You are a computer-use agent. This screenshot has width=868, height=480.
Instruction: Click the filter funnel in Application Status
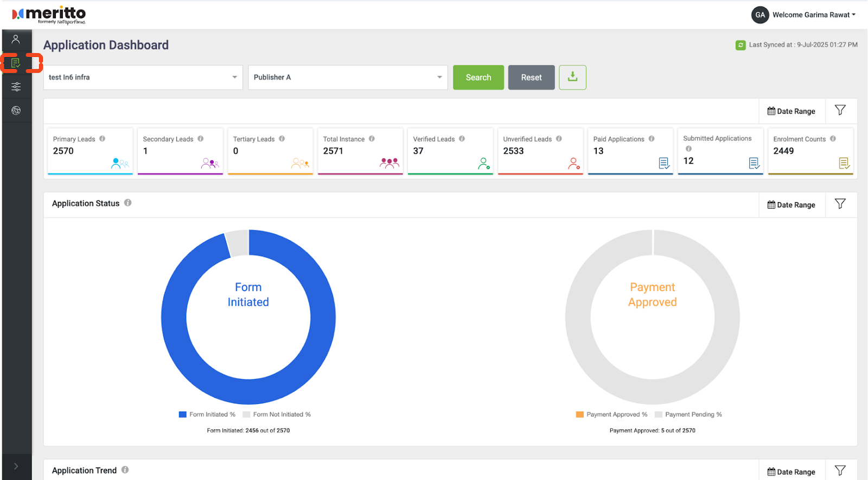pyautogui.click(x=840, y=204)
